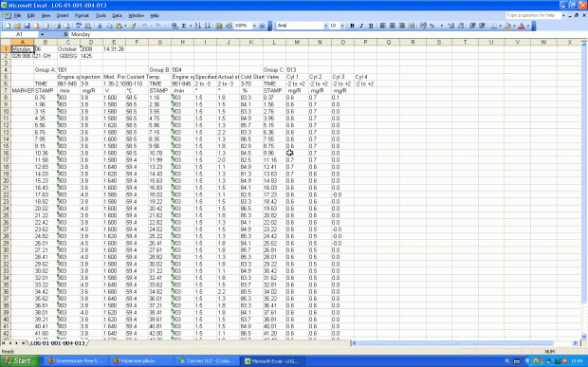Click the Windows Start button
The height and width of the screenshot is (367, 588).
click(20, 361)
